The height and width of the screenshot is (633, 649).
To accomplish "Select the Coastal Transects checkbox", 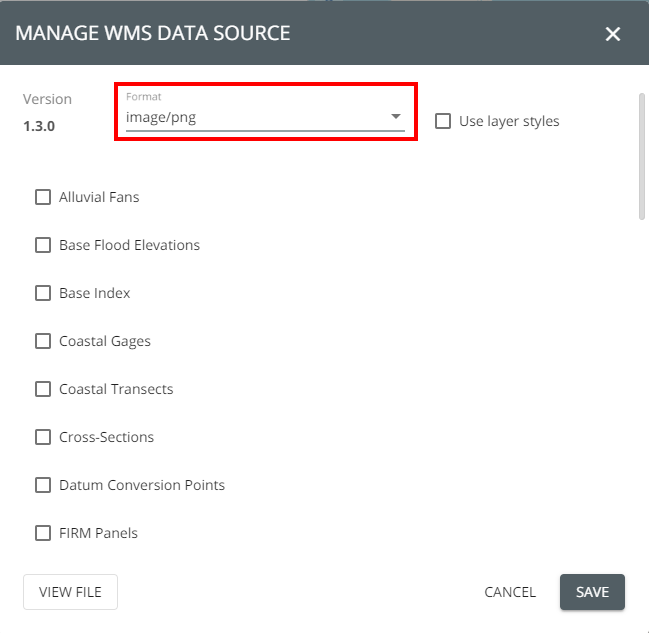I will (43, 389).
